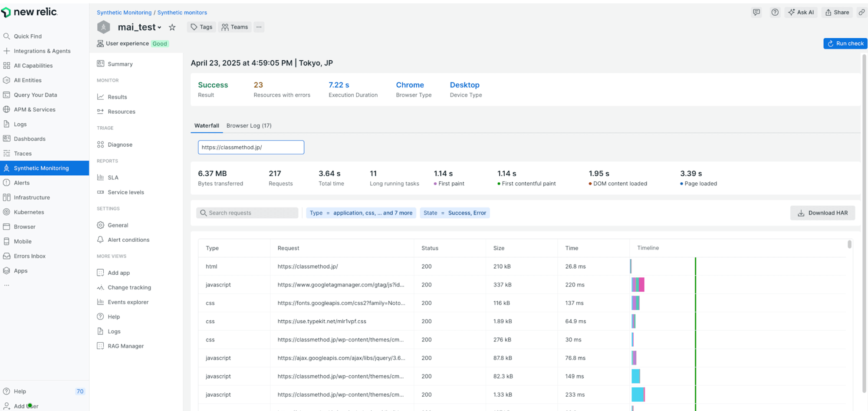Open Browser in sidebar
The height and width of the screenshot is (411, 868).
tap(24, 227)
